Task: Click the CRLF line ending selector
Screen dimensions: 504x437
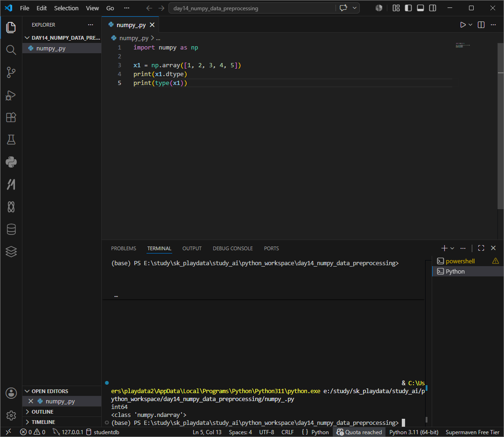Action: coord(287,432)
